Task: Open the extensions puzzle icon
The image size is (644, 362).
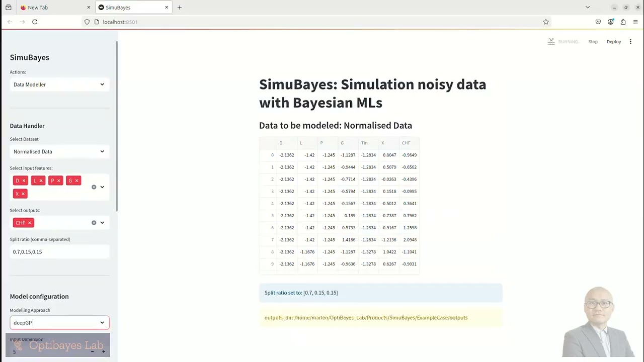Action: click(x=623, y=22)
